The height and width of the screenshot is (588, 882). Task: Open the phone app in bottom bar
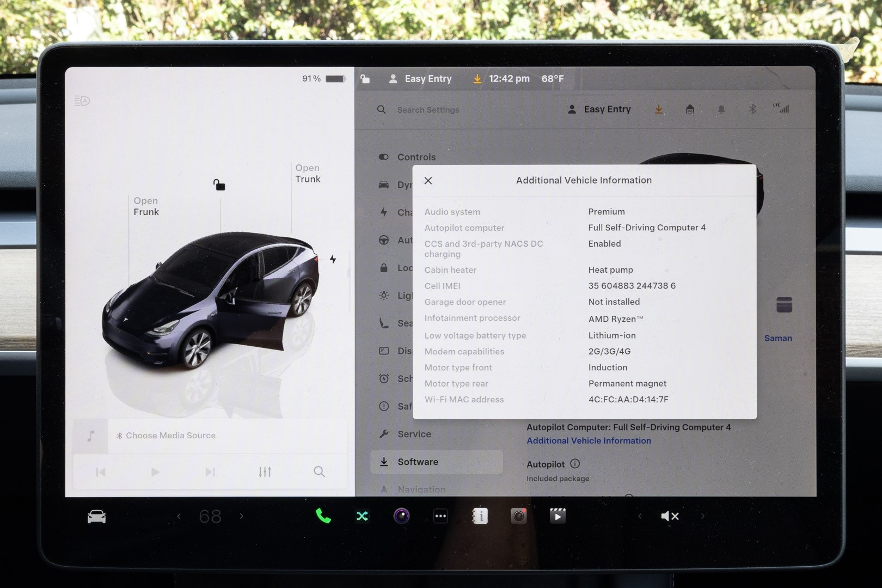(x=323, y=516)
